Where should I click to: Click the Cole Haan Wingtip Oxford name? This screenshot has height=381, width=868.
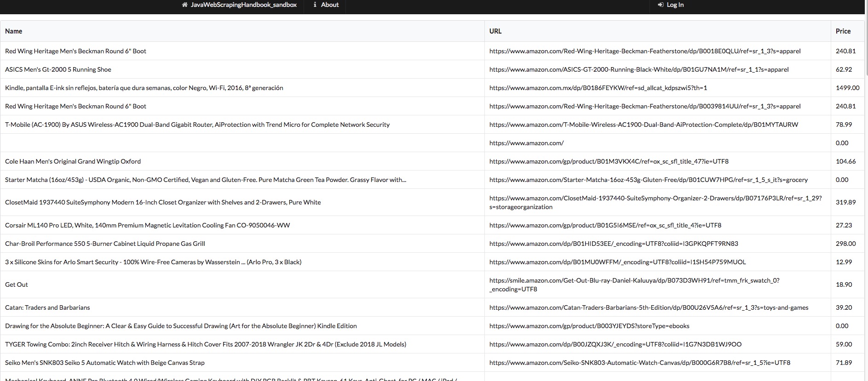tap(73, 161)
